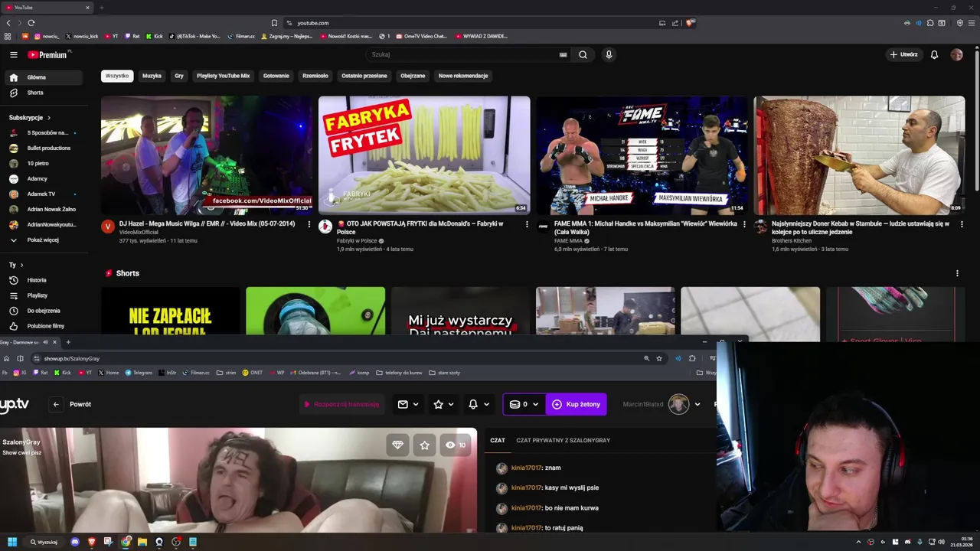This screenshot has width=980, height=551.
Task: Open the Kick bookmark in top browser
Action: pyautogui.click(x=154, y=36)
